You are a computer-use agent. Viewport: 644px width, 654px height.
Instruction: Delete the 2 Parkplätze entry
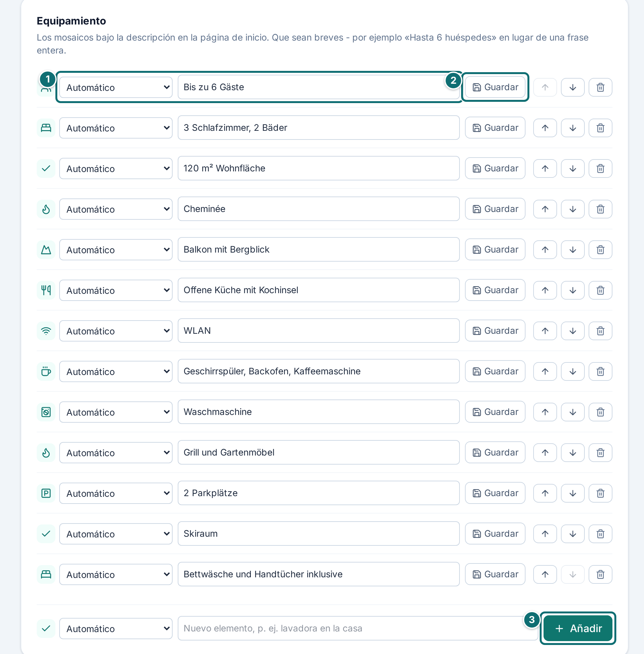pos(600,493)
